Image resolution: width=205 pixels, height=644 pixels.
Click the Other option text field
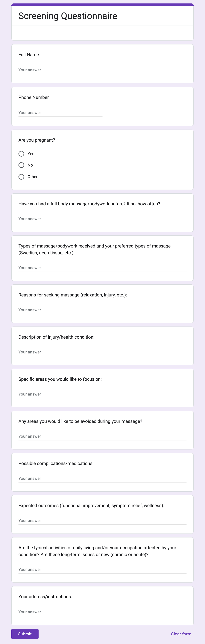tap(114, 176)
